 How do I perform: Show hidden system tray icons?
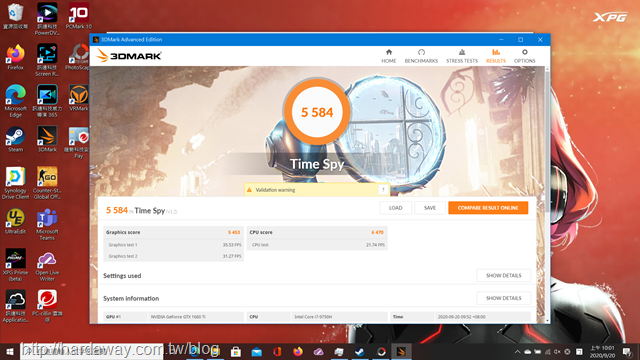(517, 351)
